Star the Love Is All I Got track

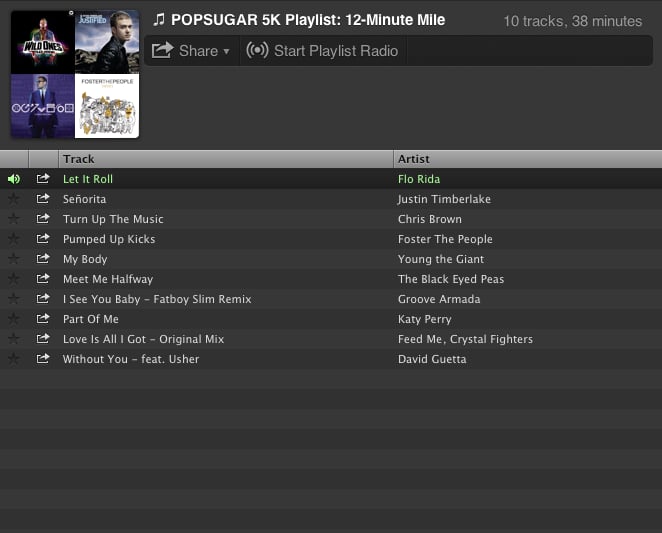(x=14, y=339)
